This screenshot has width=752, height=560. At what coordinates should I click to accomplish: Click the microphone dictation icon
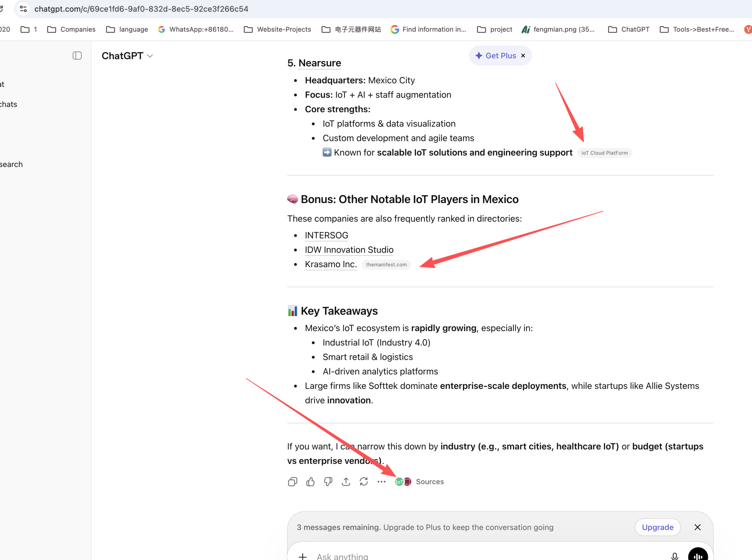tap(674, 556)
